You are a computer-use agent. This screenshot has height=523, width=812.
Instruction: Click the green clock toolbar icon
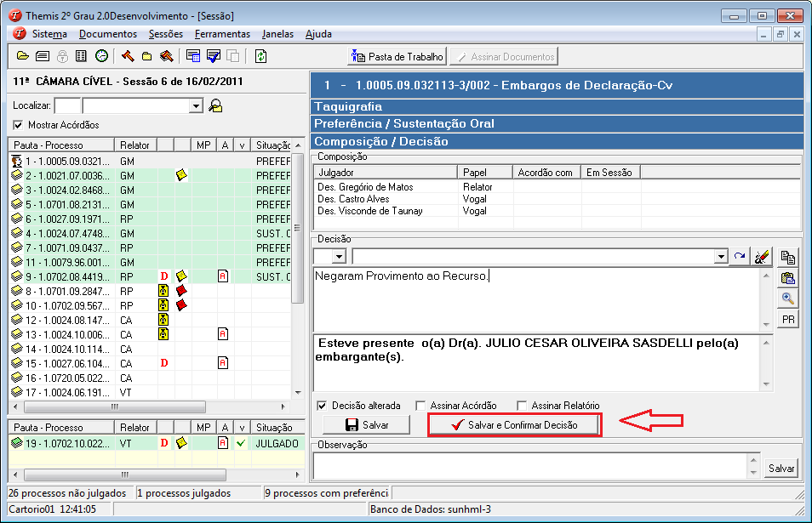point(101,56)
